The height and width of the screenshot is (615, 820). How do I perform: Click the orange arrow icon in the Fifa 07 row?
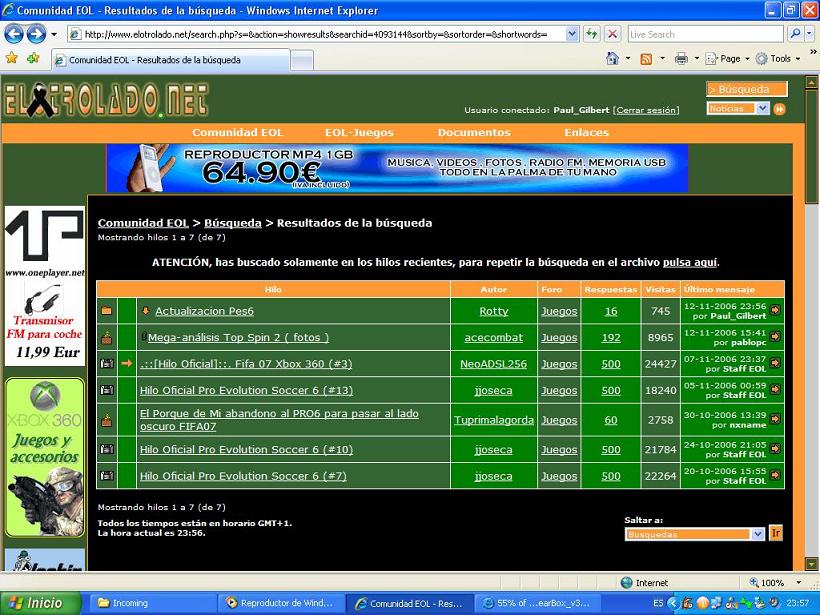(127, 363)
